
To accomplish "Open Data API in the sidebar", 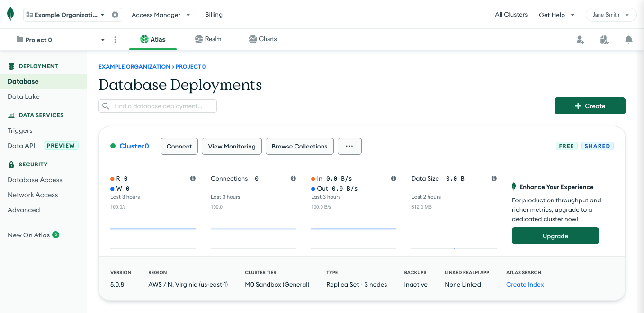I will point(21,146).
